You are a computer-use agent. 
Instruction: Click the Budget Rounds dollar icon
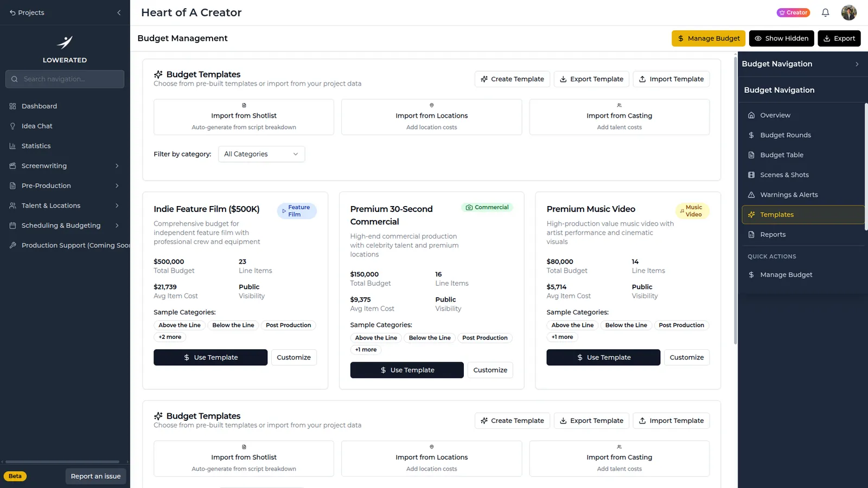(751, 135)
